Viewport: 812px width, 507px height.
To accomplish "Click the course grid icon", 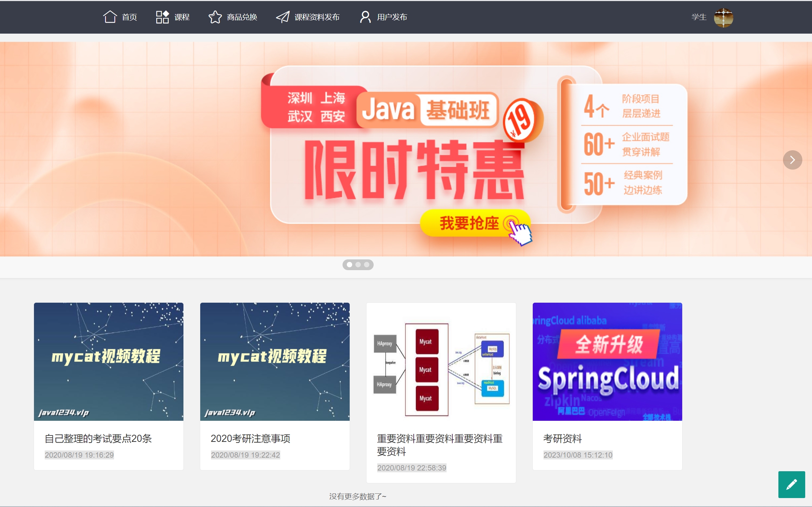I will tap(162, 17).
